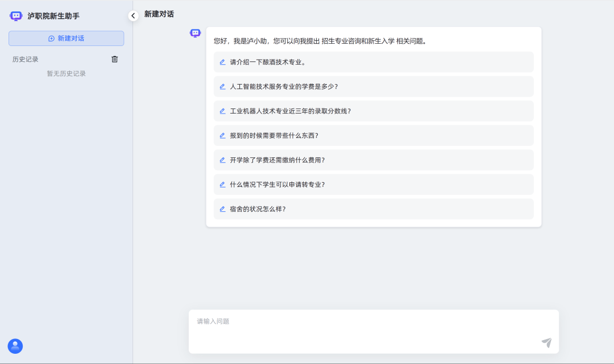Click the 新建对话 page title at top
Viewport: 614px width, 364px height.
pyautogui.click(x=159, y=14)
